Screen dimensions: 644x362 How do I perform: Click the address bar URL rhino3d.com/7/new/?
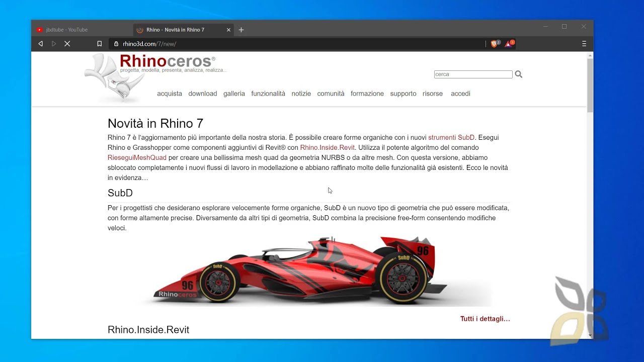149,44
